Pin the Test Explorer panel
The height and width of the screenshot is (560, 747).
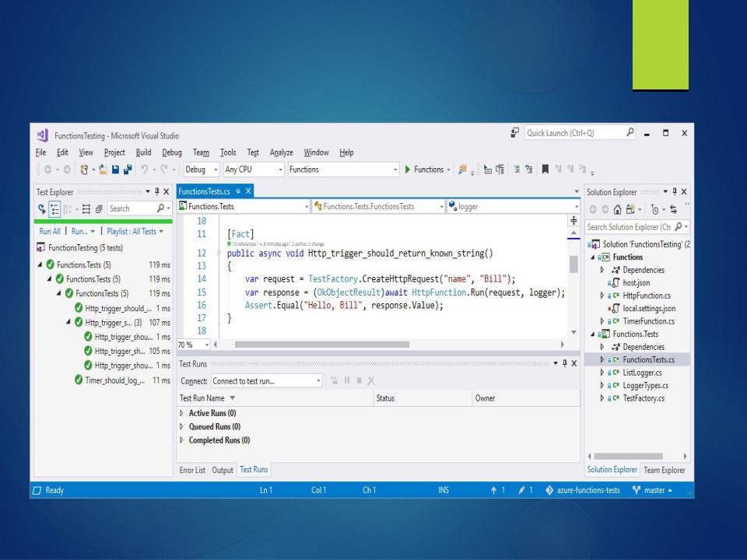(x=156, y=191)
